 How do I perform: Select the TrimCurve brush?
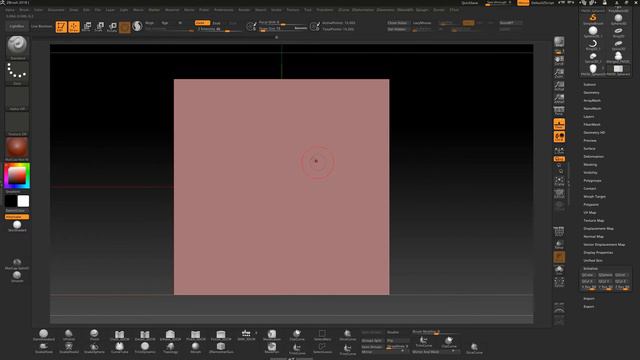tap(297, 348)
